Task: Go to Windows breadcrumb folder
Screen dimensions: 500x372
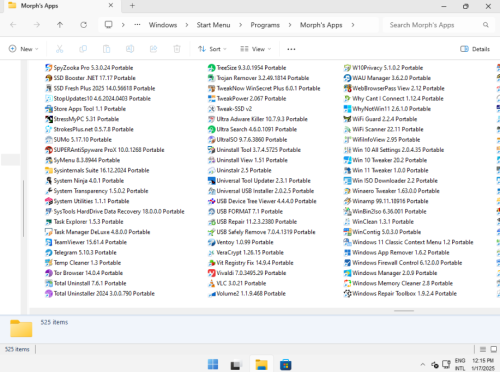Action: (163, 25)
